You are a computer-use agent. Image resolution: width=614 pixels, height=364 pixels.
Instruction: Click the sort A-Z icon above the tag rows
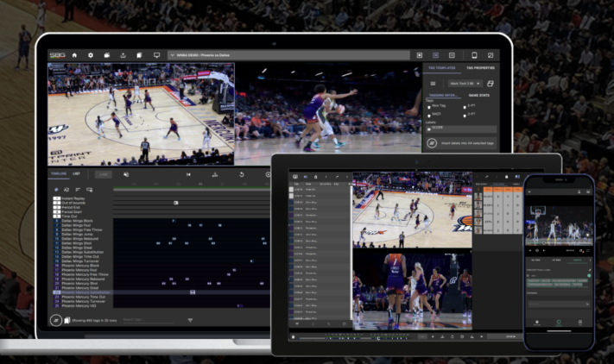click(66, 190)
